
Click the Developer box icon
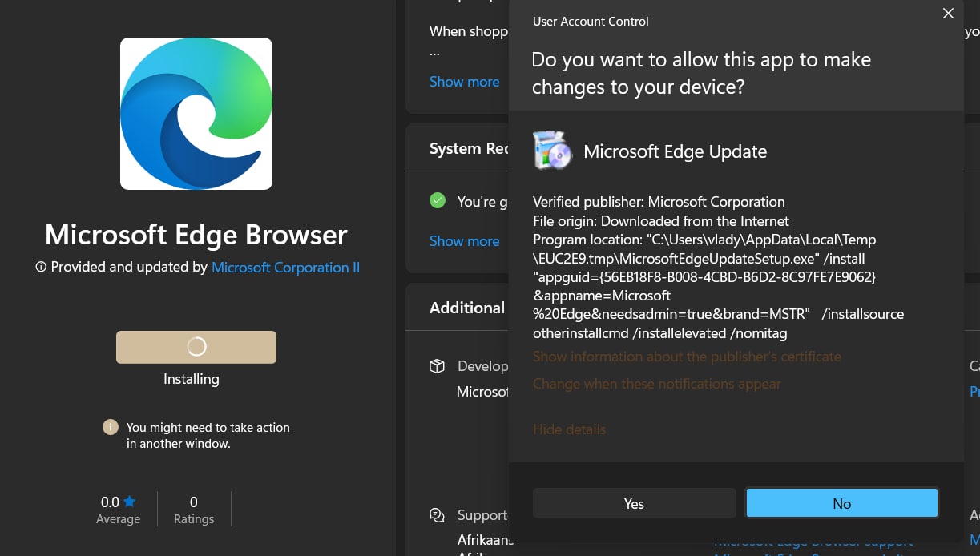click(437, 366)
